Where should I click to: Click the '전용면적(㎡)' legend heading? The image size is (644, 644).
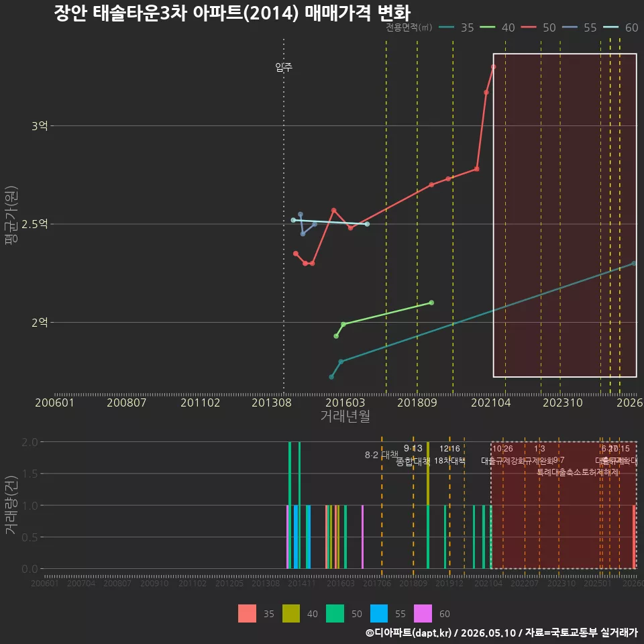point(409,27)
